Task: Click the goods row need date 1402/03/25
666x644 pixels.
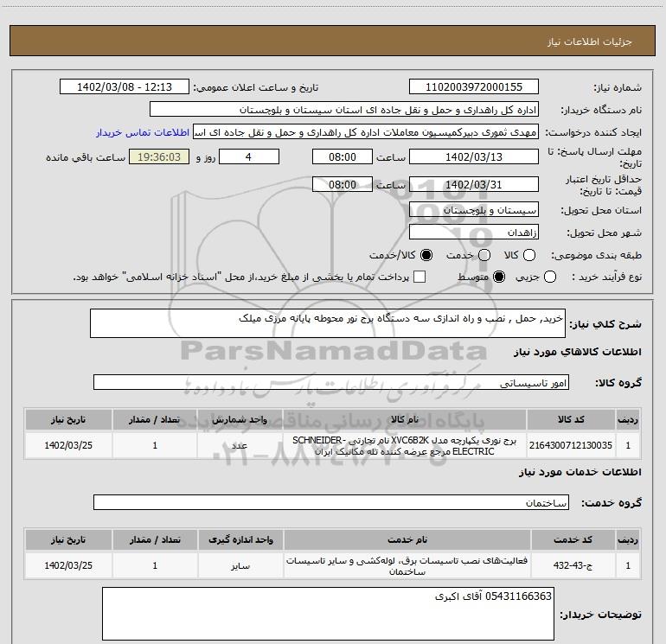Action: [x=68, y=445]
